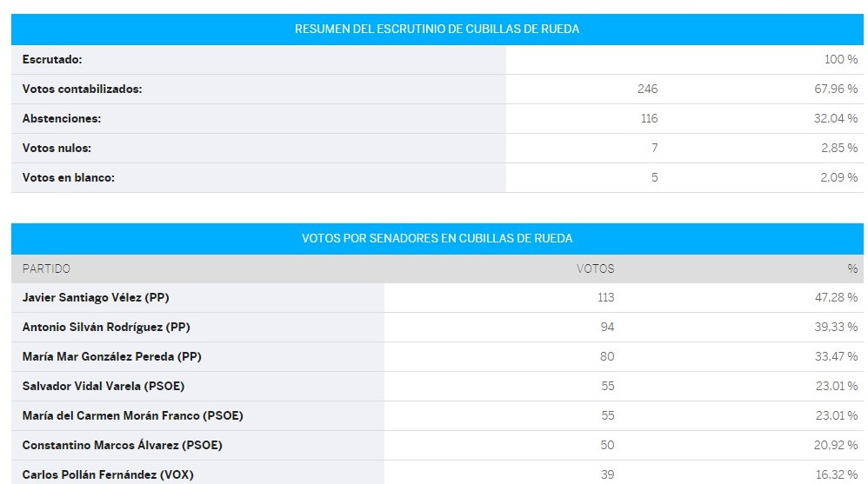Click the percent column header

852,269
